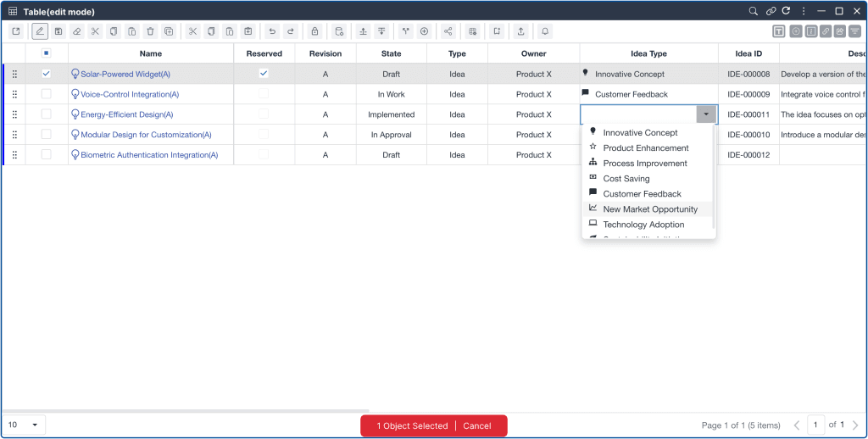868x439 pixels.
Task: Choose New Market Opportunity from list
Action: 650,209
